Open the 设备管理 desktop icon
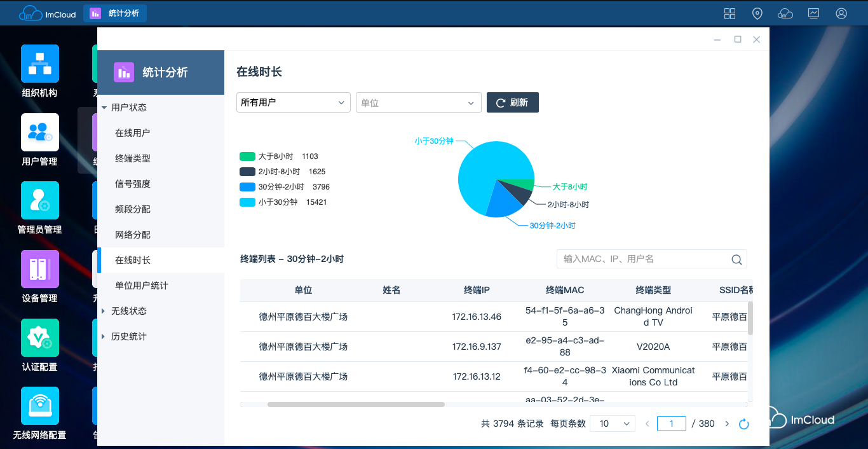 point(40,270)
